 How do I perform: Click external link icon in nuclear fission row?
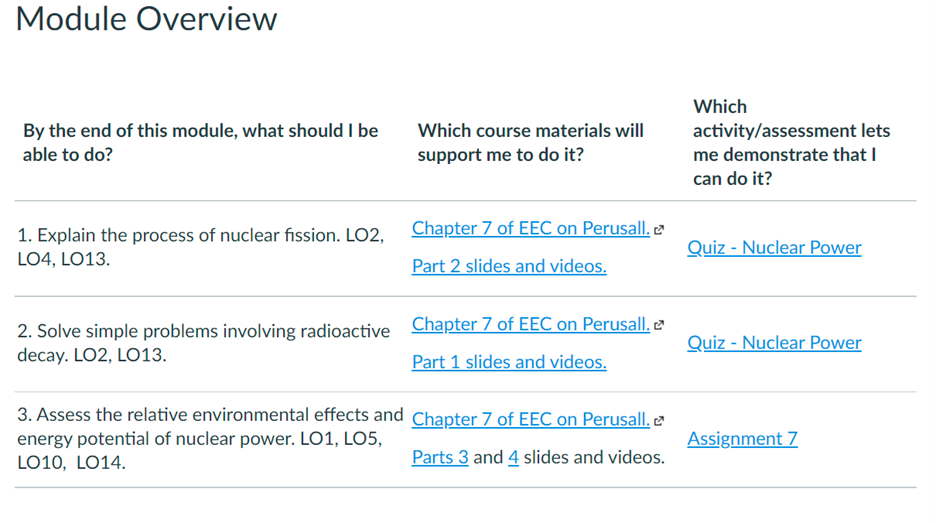tap(659, 230)
